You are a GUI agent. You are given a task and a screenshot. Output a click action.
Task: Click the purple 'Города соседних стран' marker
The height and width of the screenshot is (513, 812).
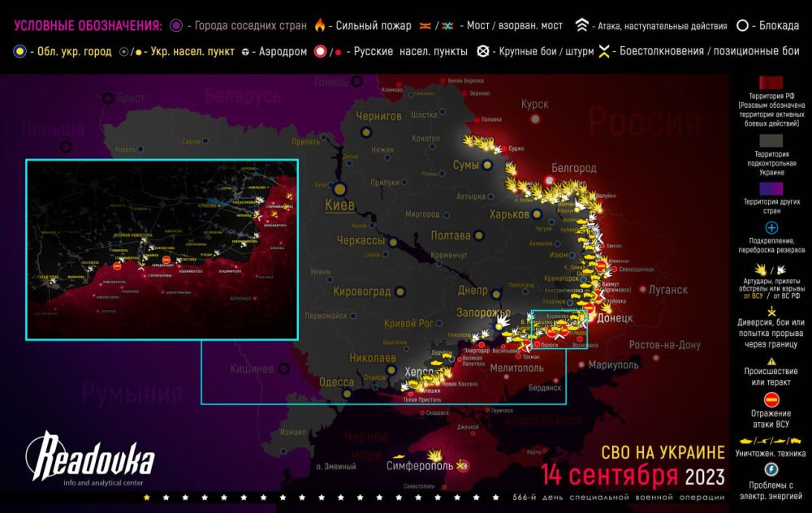[176, 25]
